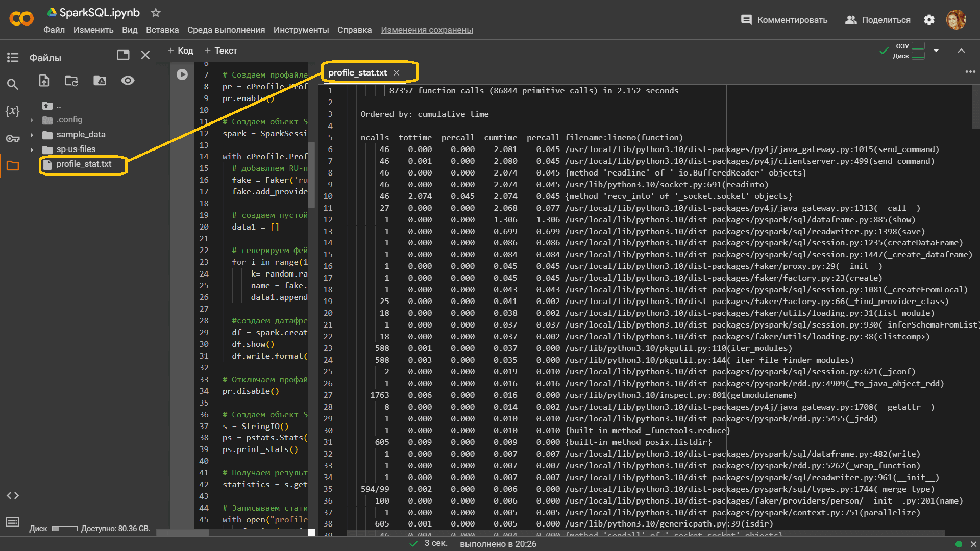
Task: Open the Среда выполнения menu
Action: click(x=226, y=30)
